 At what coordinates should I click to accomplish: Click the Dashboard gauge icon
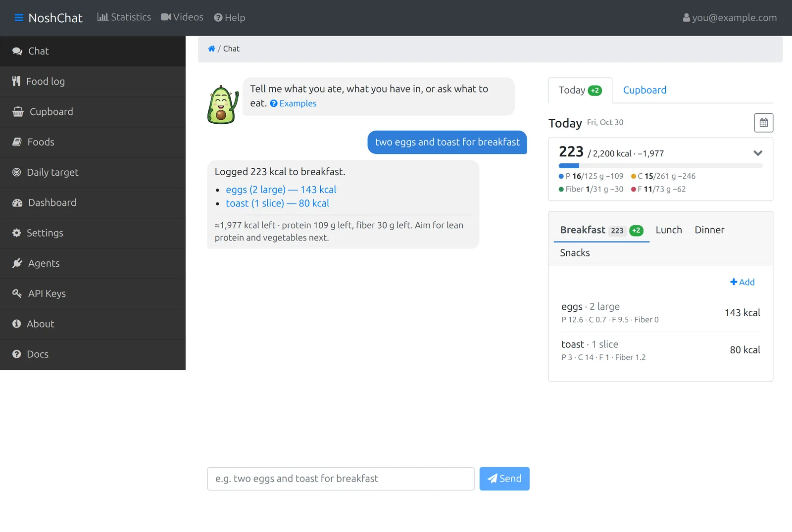click(x=17, y=203)
